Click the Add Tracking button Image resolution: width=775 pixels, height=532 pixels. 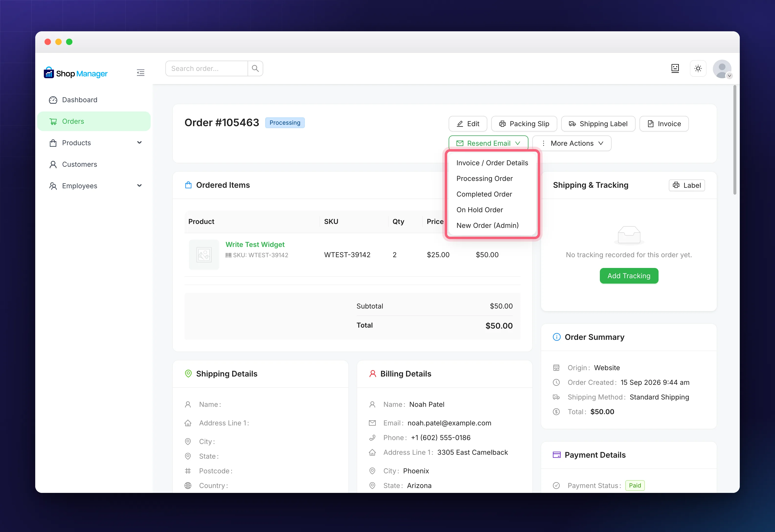click(x=629, y=276)
